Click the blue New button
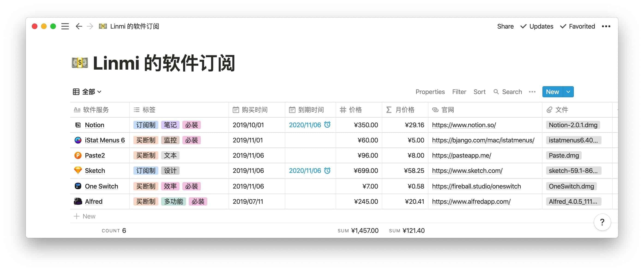Screen dimensions: 644x272 click(x=552, y=92)
